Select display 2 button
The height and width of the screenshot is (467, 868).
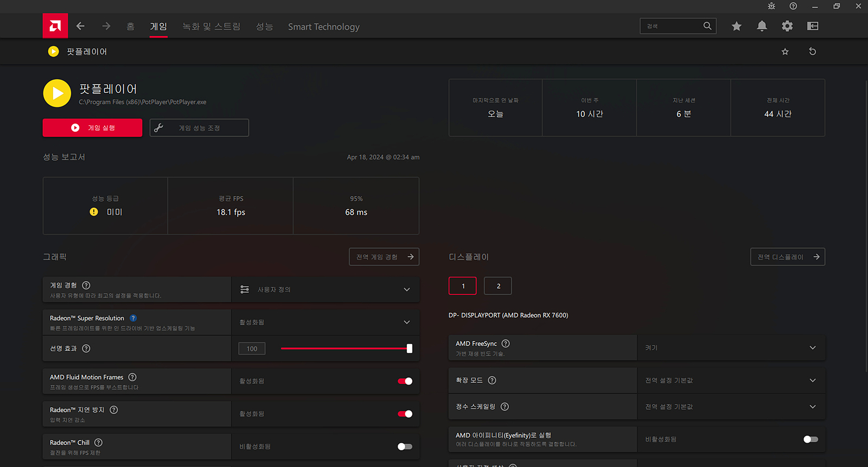(498, 286)
